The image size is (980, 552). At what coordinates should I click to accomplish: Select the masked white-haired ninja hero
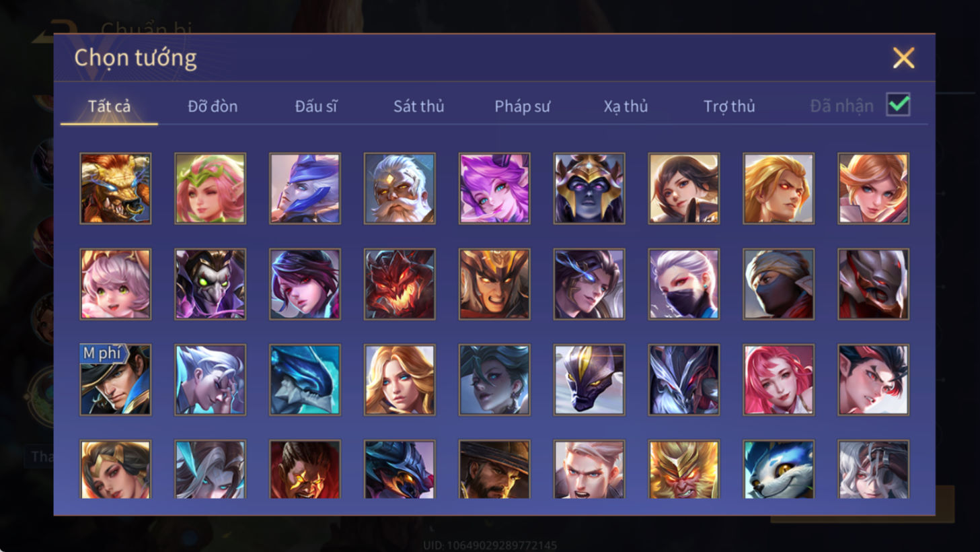pos(683,284)
